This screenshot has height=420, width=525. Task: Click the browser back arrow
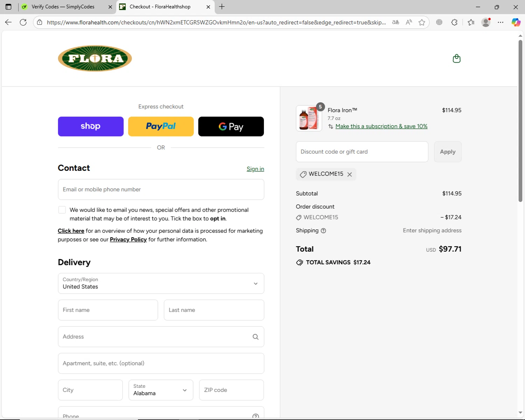(x=8, y=22)
